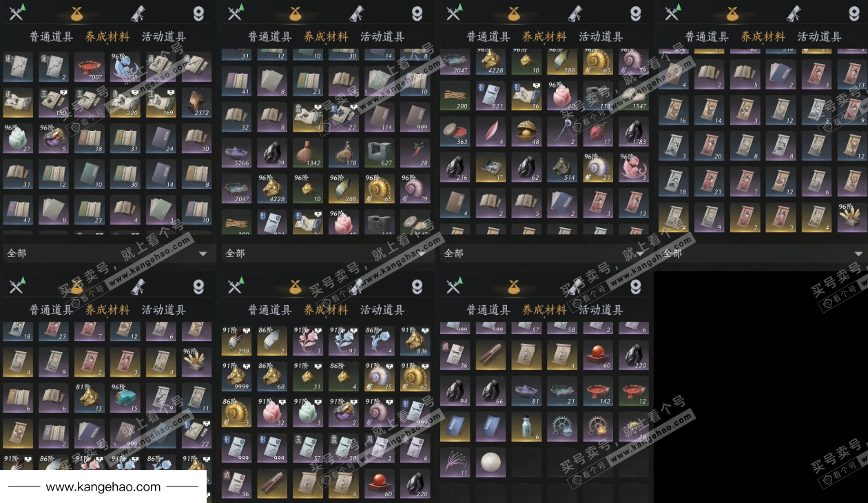Select the white pearl item

(x=491, y=462)
